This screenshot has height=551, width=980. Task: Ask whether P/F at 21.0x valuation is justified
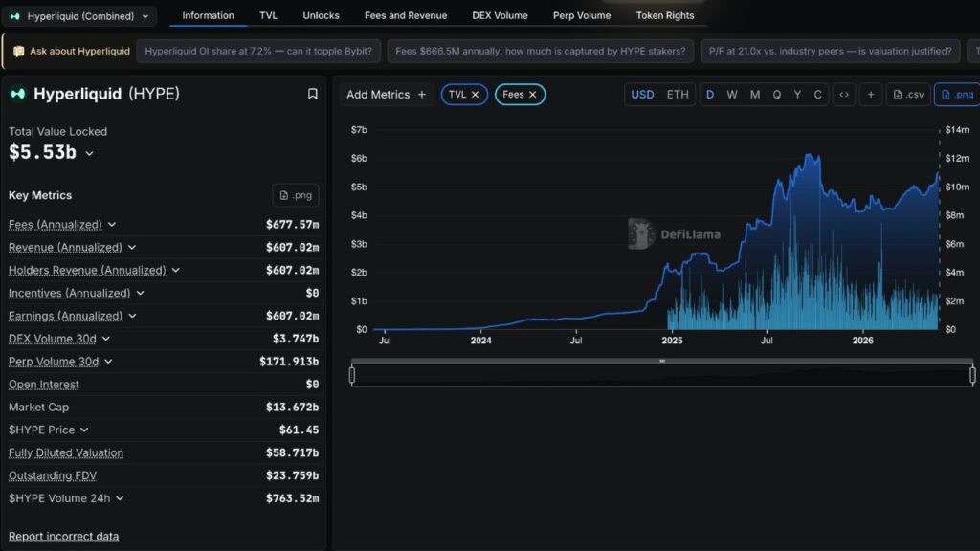(830, 52)
